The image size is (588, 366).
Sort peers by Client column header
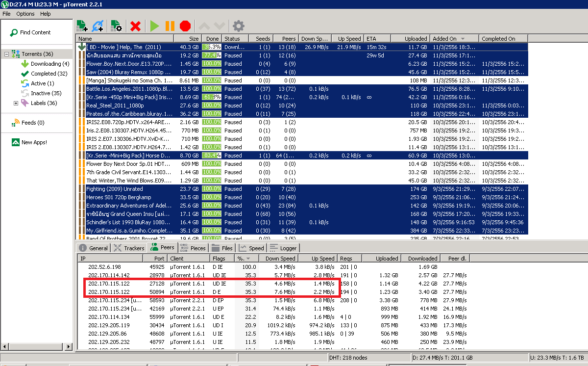pos(189,258)
